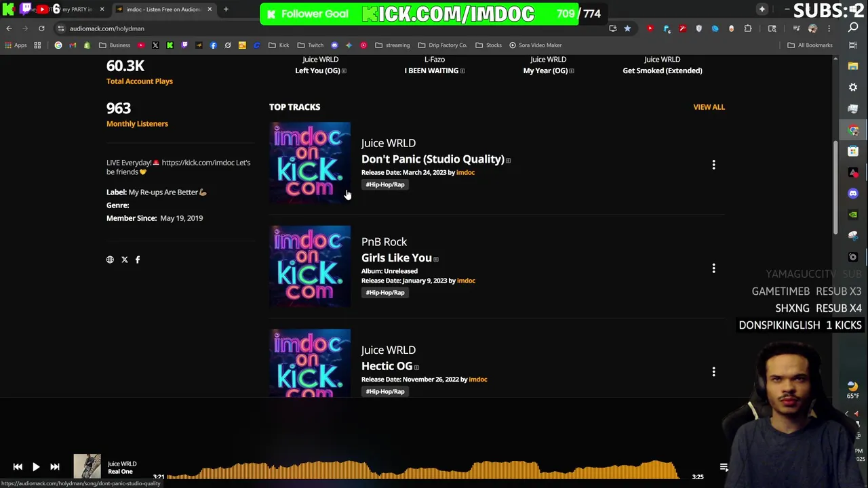This screenshot has height=488, width=868.
Task: Click Hip-Hop/Rap tag under Hectic OG
Action: (384, 391)
